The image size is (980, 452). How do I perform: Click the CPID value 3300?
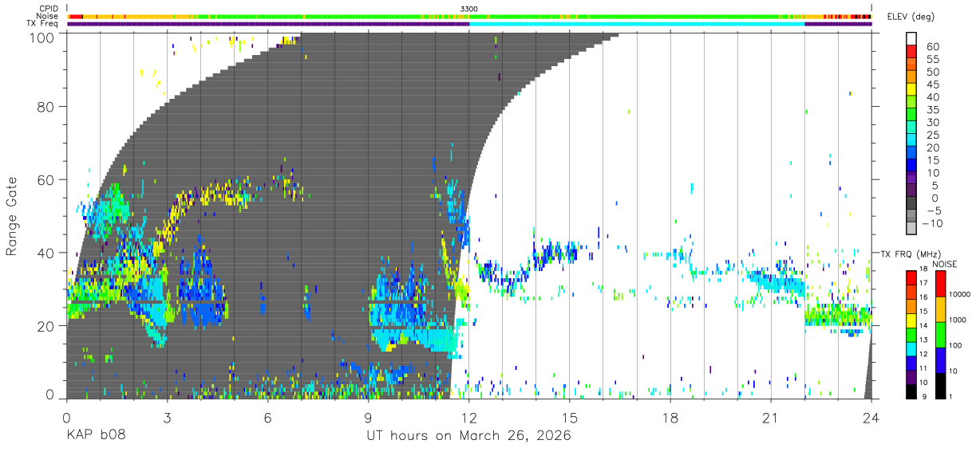click(x=469, y=9)
